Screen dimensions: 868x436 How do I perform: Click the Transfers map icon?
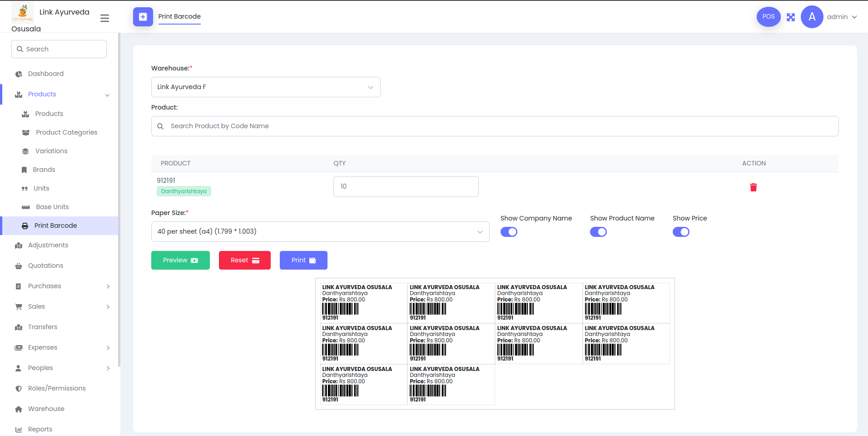pos(19,327)
